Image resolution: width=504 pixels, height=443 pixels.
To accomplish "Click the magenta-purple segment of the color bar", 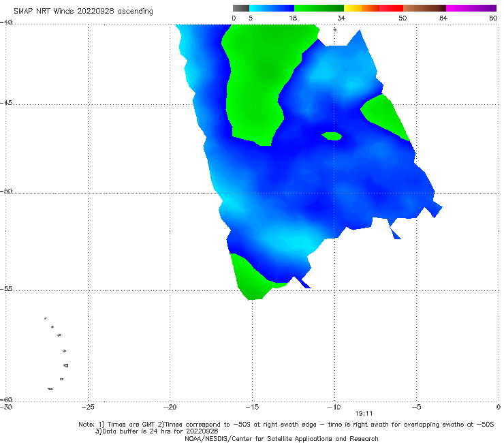I will 471,8.
